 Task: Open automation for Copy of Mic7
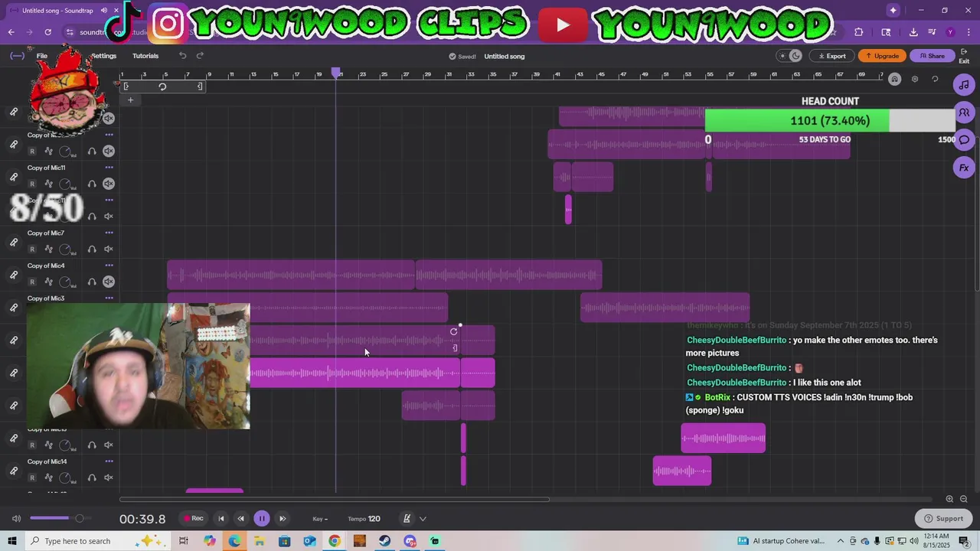(48, 249)
